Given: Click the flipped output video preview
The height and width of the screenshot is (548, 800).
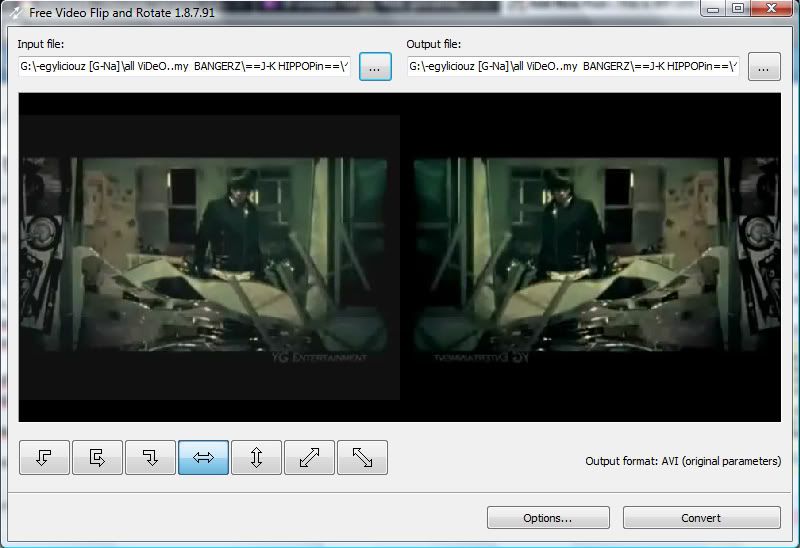Looking at the screenshot, I should pos(590,257).
